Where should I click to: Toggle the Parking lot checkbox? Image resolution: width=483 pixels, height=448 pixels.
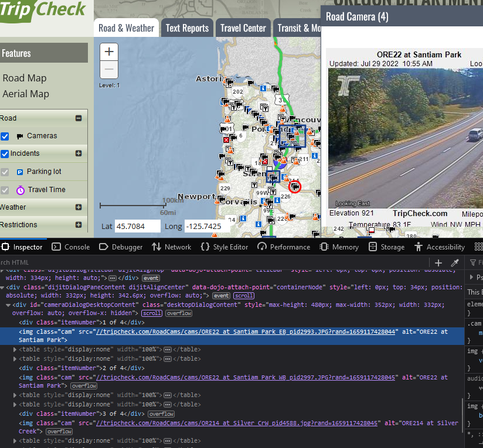point(5,172)
